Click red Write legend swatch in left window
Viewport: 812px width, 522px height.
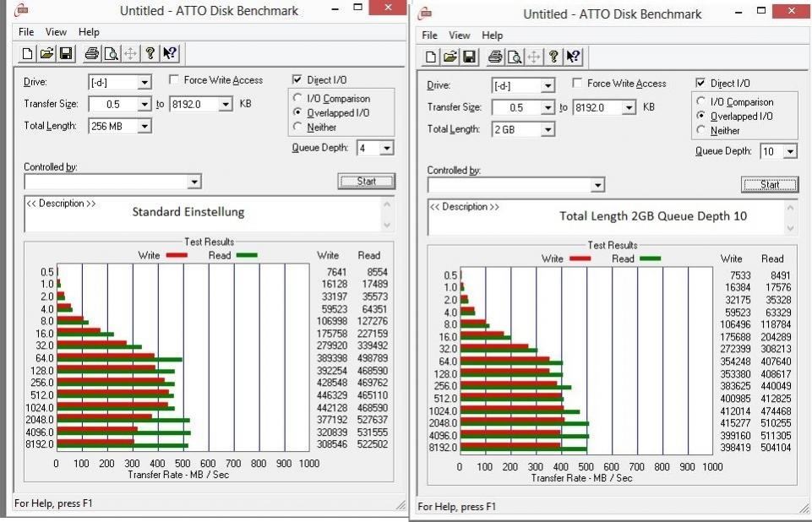coord(177,255)
